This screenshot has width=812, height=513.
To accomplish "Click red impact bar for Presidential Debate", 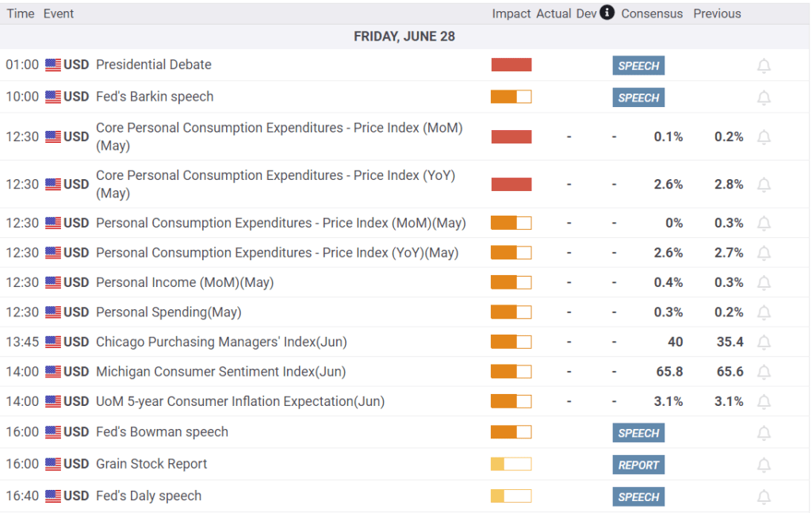I will click(x=511, y=65).
